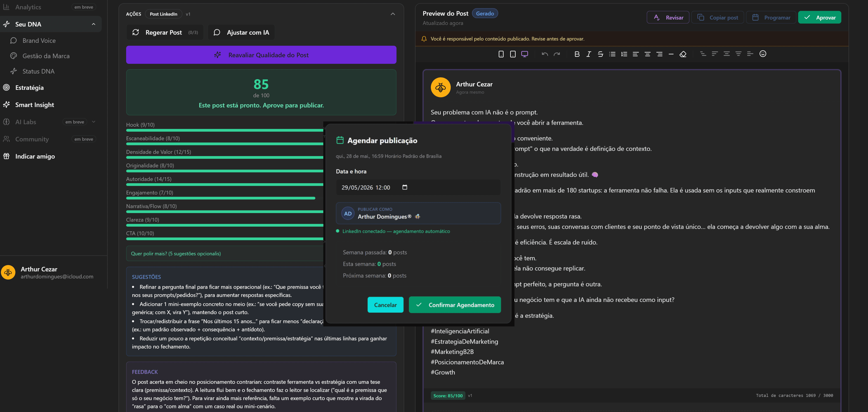Click Reavaliar Qualidade do Post

click(261, 55)
